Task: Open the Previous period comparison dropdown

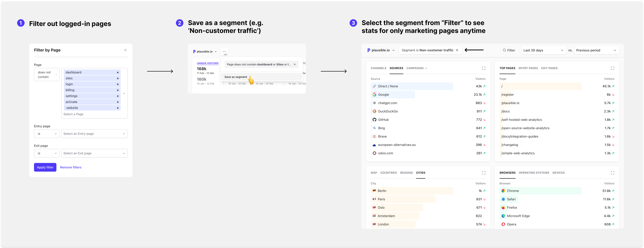Action: coord(596,50)
